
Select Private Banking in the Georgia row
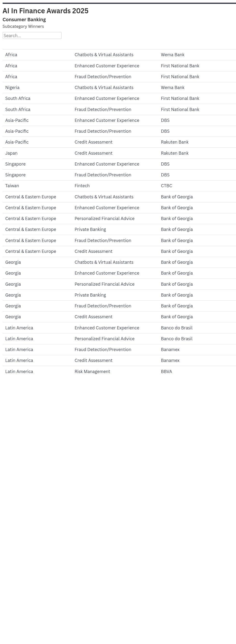90,295
